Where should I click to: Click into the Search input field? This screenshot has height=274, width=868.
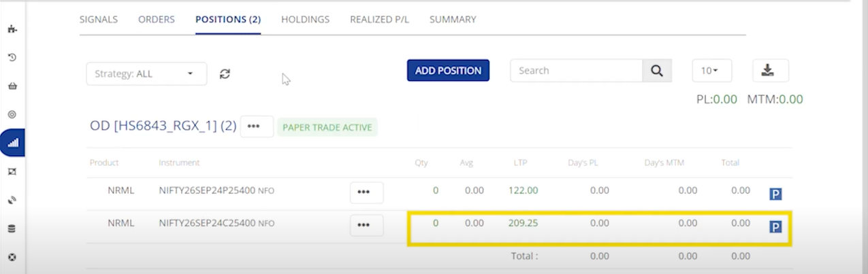[x=576, y=71]
